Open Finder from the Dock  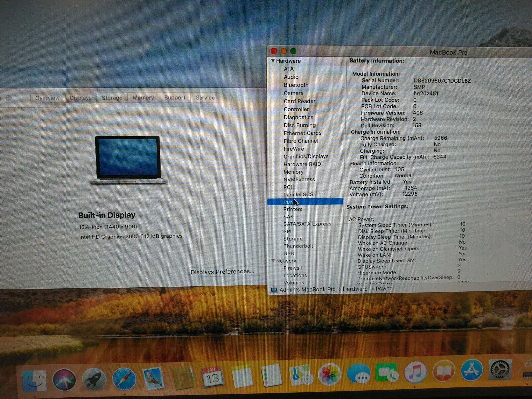tap(34, 380)
